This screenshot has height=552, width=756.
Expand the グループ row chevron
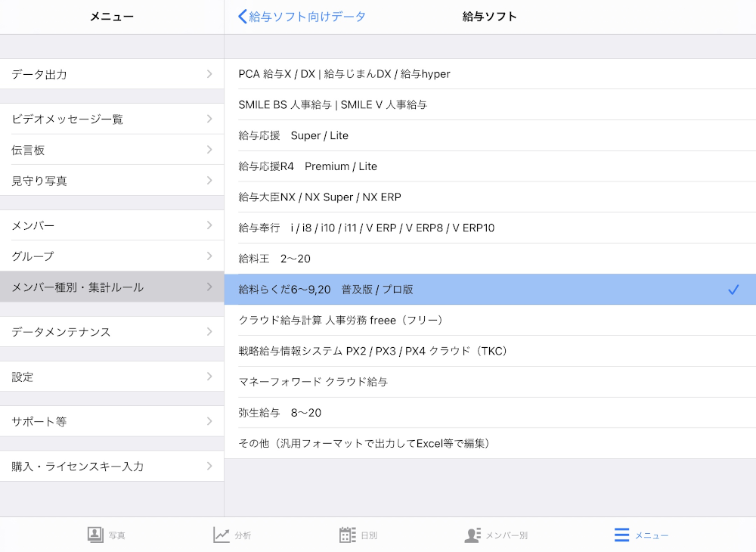209,256
